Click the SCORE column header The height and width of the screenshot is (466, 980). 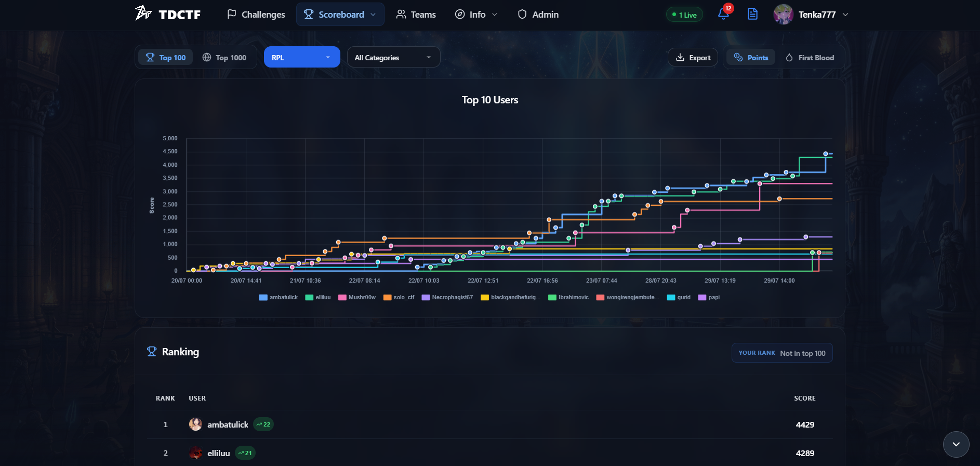tap(804, 398)
